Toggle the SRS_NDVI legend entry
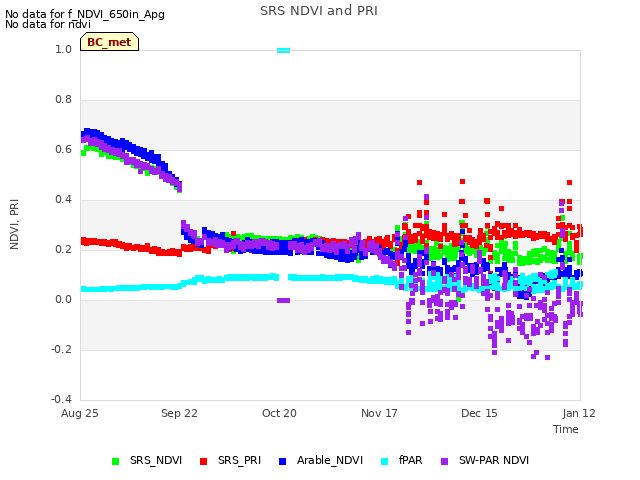Image resolution: width=640 pixels, height=480 pixels. [147, 460]
